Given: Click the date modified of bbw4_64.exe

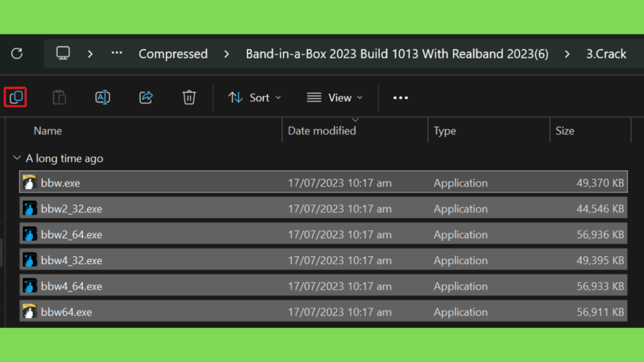Looking at the screenshot, I should click(340, 287).
